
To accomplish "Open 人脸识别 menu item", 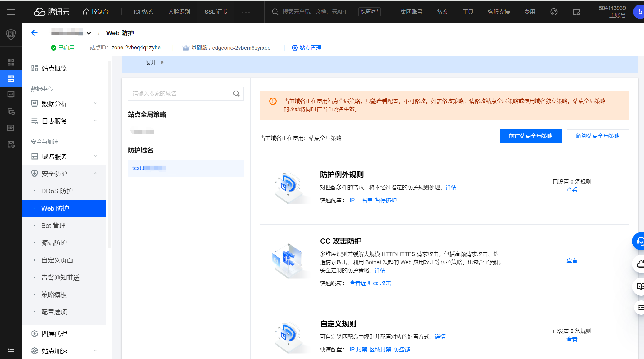I will tap(179, 12).
